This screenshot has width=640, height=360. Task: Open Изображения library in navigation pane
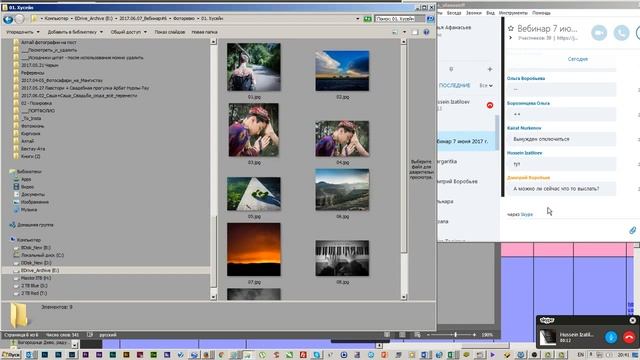tap(34, 202)
